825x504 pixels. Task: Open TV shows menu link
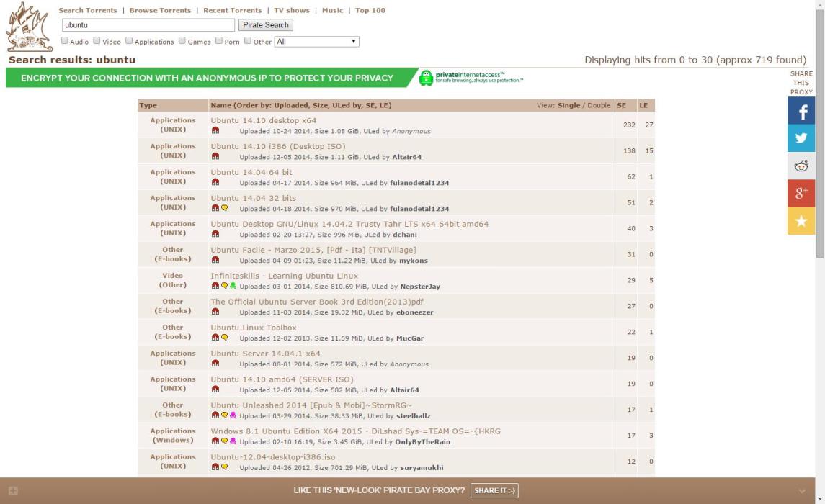pos(292,11)
